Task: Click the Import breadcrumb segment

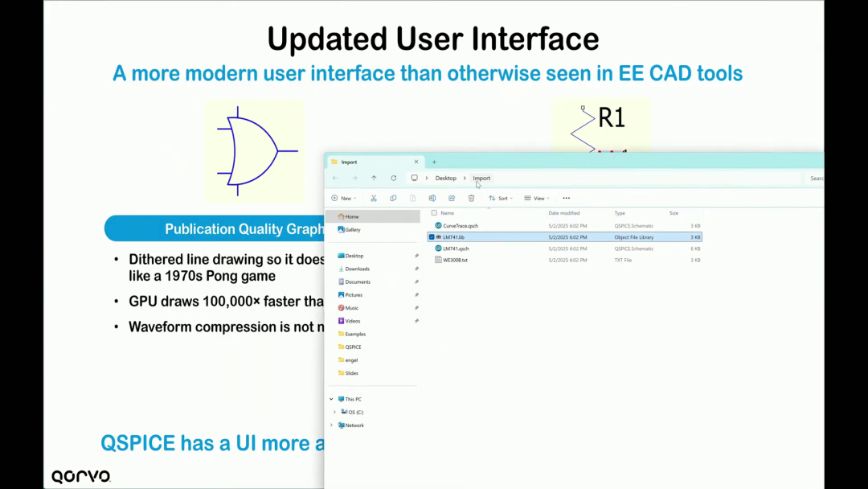Action: point(481,179)
